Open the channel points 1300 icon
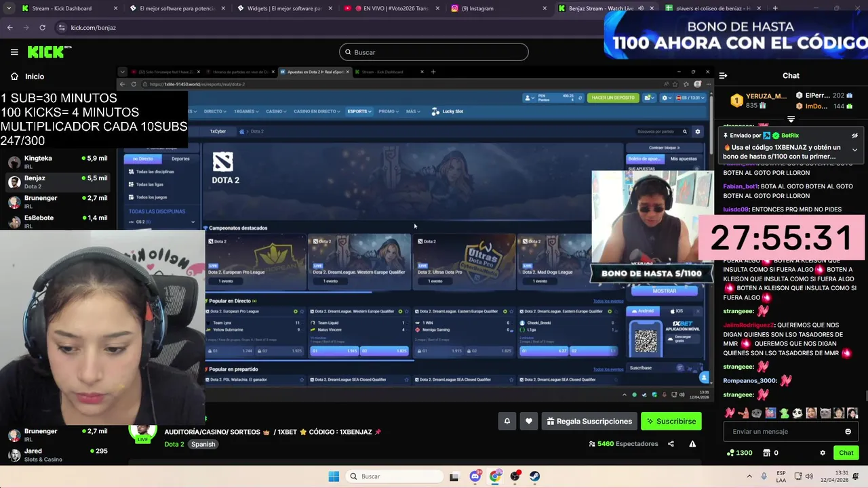Image resolution: width=868 pixels, height=488 pixels. pos(739,453)
